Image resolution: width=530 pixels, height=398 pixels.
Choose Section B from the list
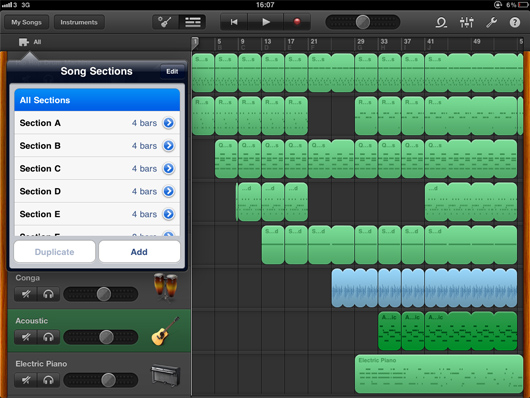pos(97,145)
